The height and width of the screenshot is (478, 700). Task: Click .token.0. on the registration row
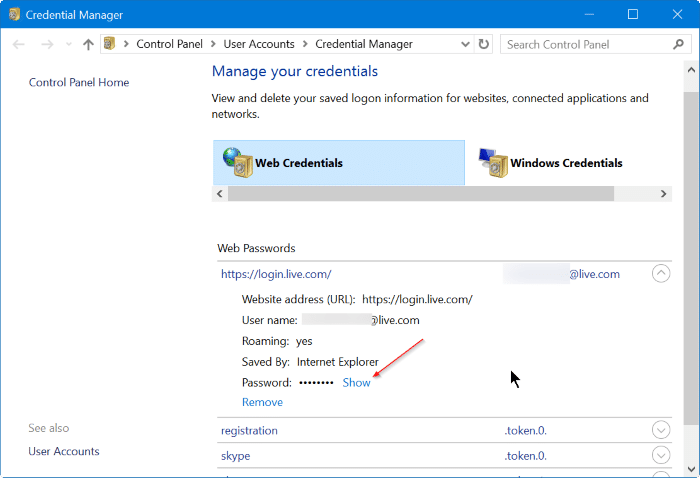(x=526, y=431)
